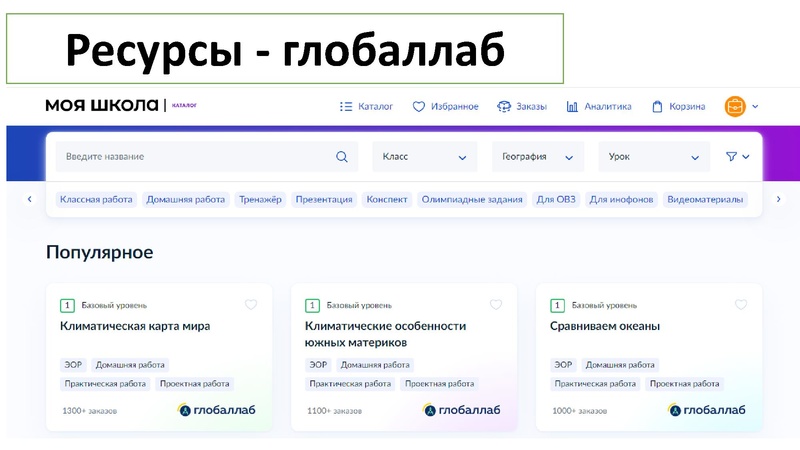Click глобаллаб logo on Климатическая карта мира card
800x450 pixels.
pyautogui.click(x=216, y=410)
